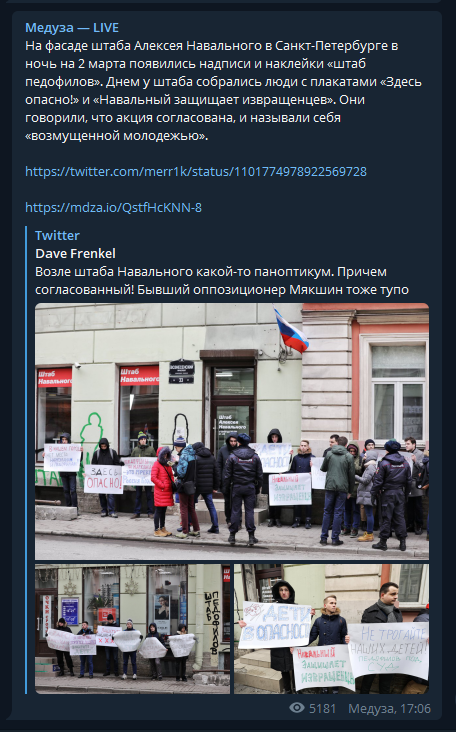
Task: Click the views eye icon
Action: coord(297,708)
